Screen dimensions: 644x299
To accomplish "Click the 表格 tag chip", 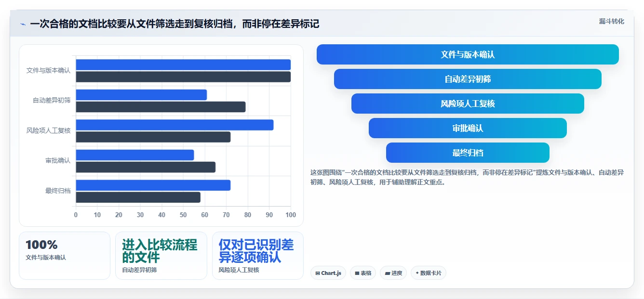I will (363, 273).
